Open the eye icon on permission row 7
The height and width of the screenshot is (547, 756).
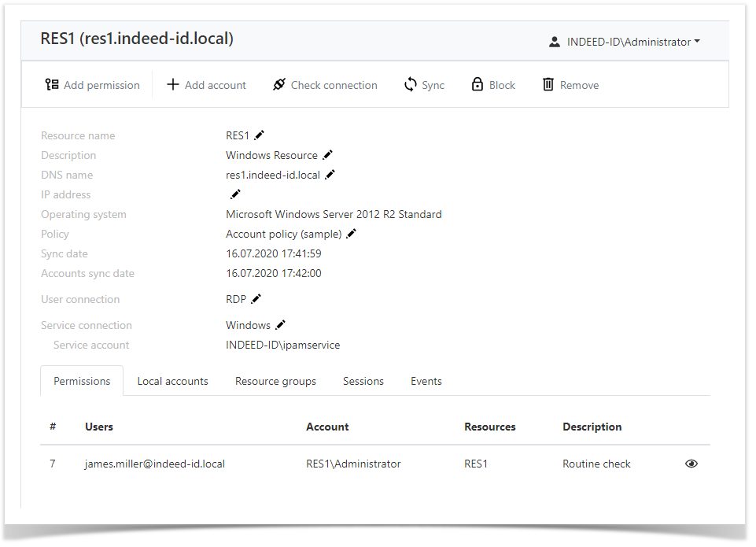tap(691, 464)
